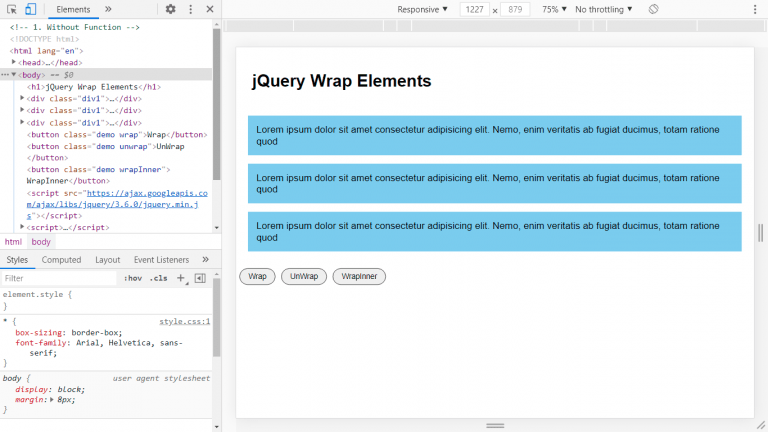Click the html breadcrumb
The height and width of the screenshot is (432, 768).
tap(13, 241)
